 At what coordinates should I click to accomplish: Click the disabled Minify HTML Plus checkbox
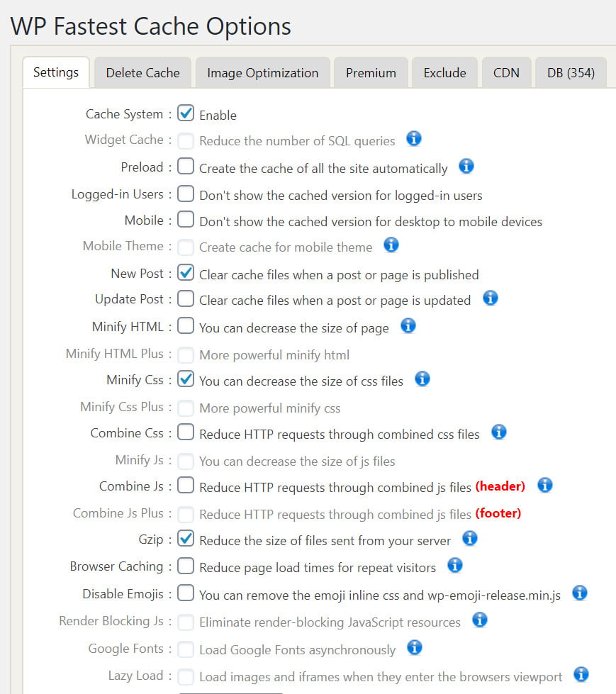(186, 354)
